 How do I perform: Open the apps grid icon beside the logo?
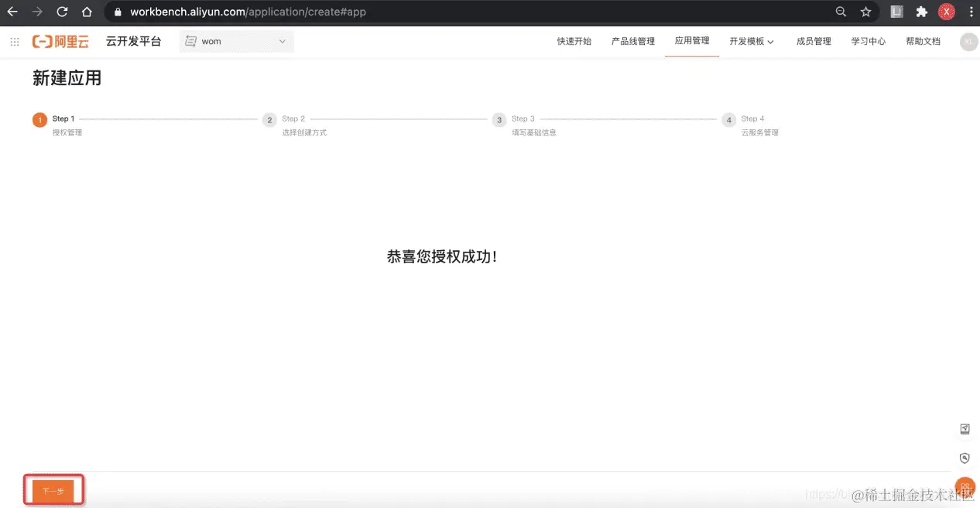[14, 41]
